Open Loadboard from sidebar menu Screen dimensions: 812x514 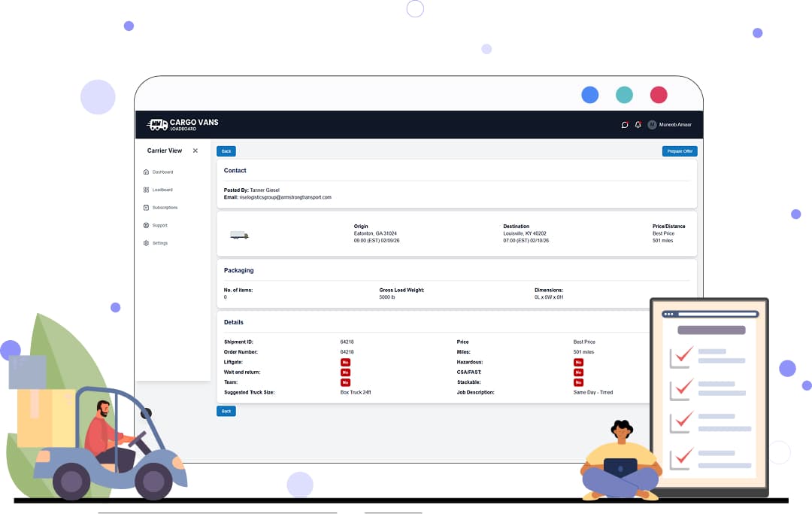click(162, 190)
